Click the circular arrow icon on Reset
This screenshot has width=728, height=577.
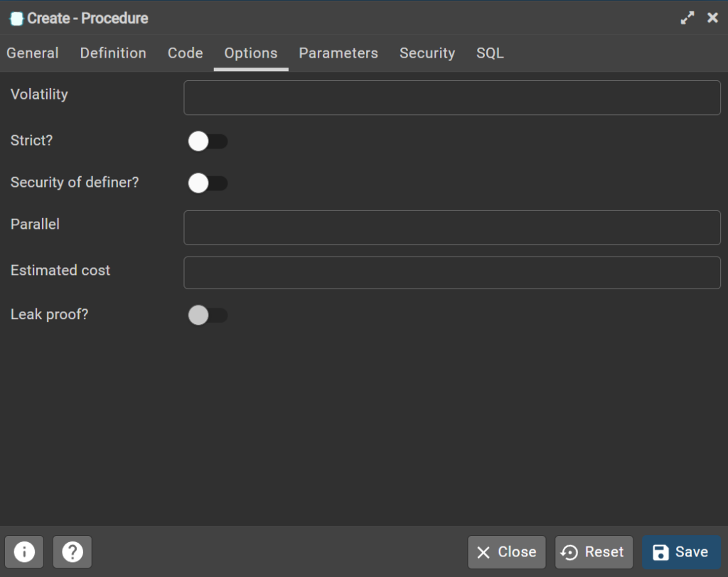(x=569, y=551)
